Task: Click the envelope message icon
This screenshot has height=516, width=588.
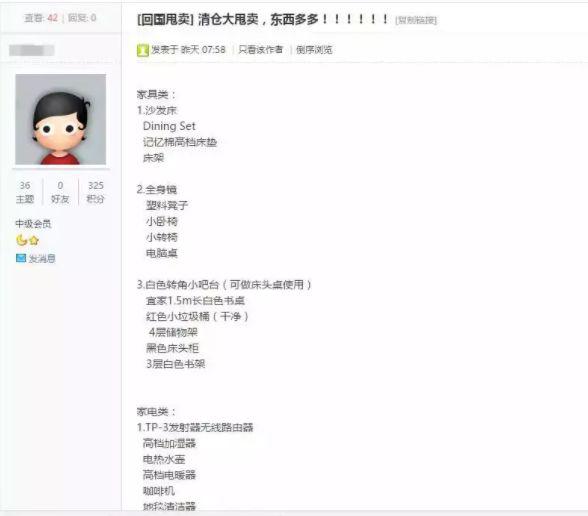Action: [21, 258]
